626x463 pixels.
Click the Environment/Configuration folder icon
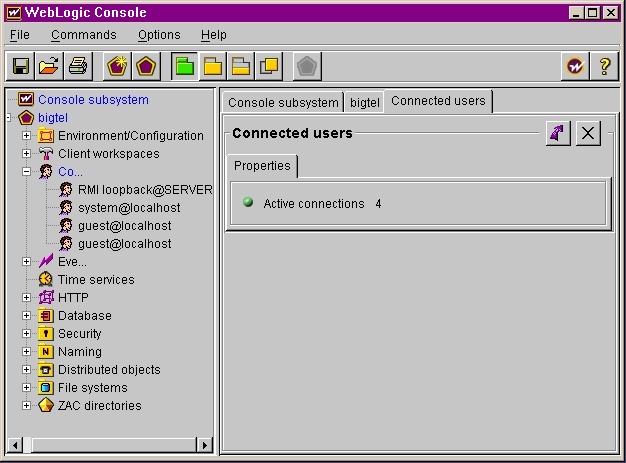46,136
